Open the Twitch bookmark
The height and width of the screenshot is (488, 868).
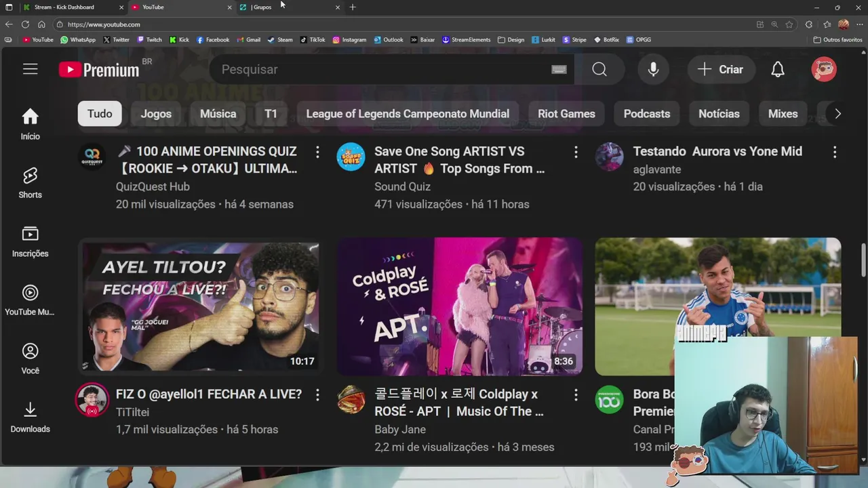(150, 39)
